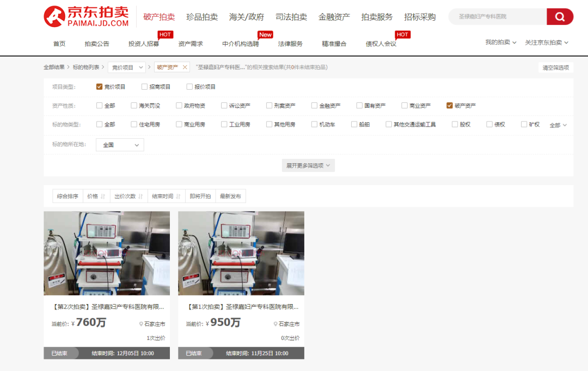Check the 矿权 checkbox
Screen dimensions: 588x371
[524, 125]
